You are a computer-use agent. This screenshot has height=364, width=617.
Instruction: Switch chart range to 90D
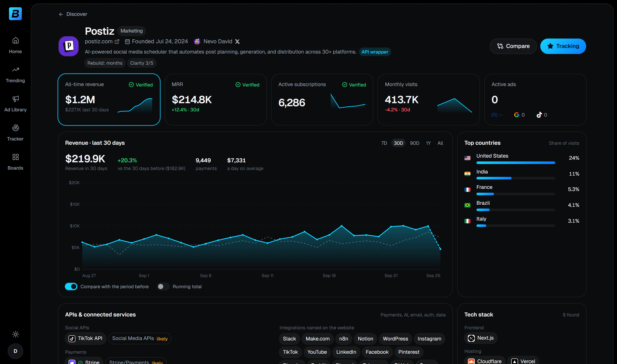point(415,143)
